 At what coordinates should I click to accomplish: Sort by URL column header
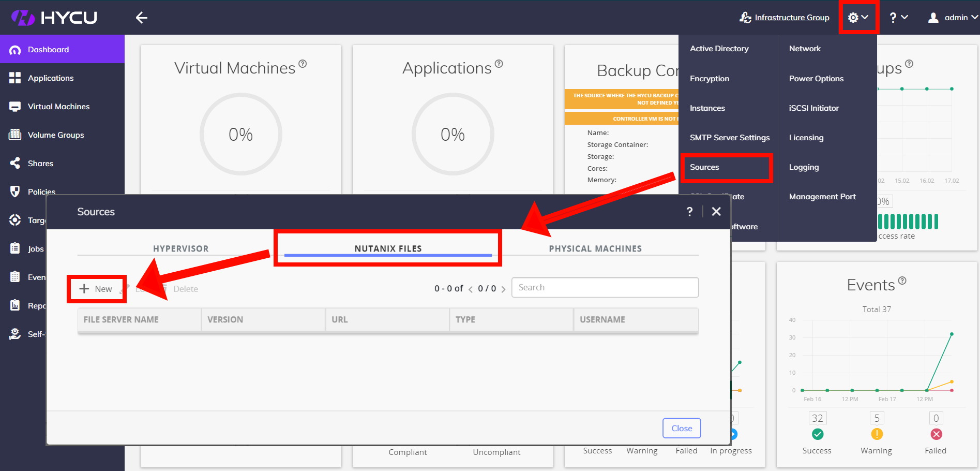(x=387, y=320)
